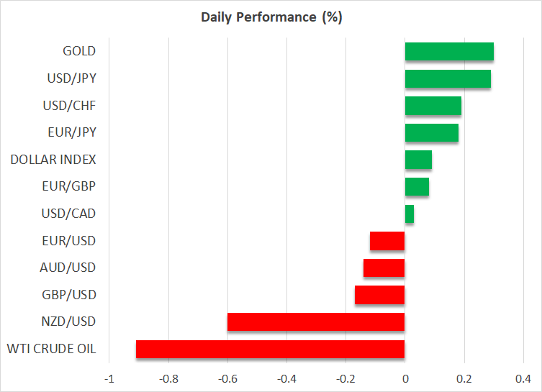Click the NZD/USD red bar
This screenshot has height=392, width=542.
tap(316, 322)
